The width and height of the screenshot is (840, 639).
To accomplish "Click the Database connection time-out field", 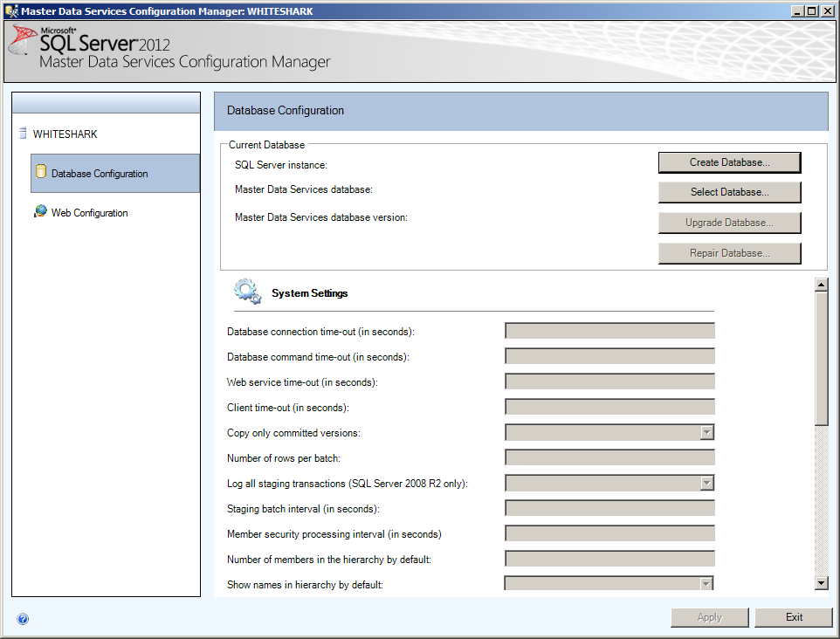I will 609,331.
